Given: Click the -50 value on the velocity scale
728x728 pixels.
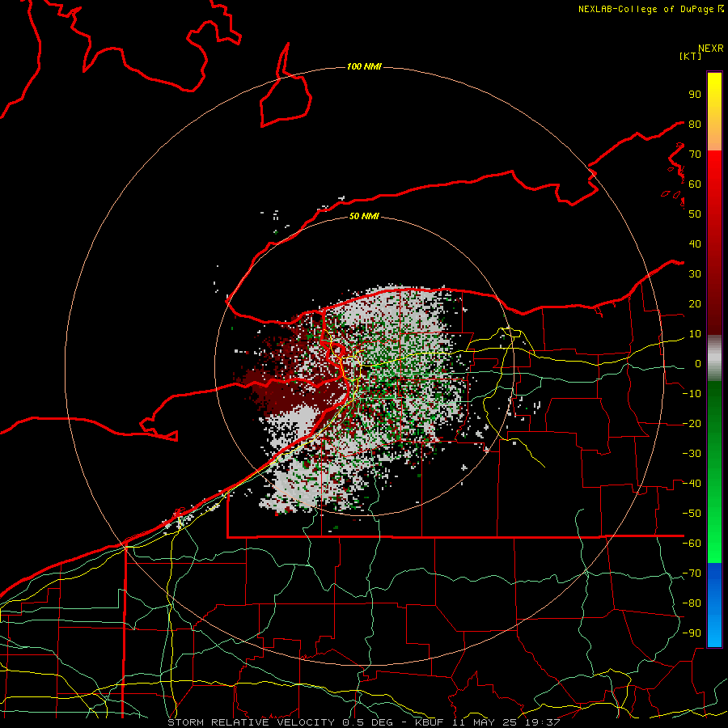Looking at the screenshot, I should (692, 514).
